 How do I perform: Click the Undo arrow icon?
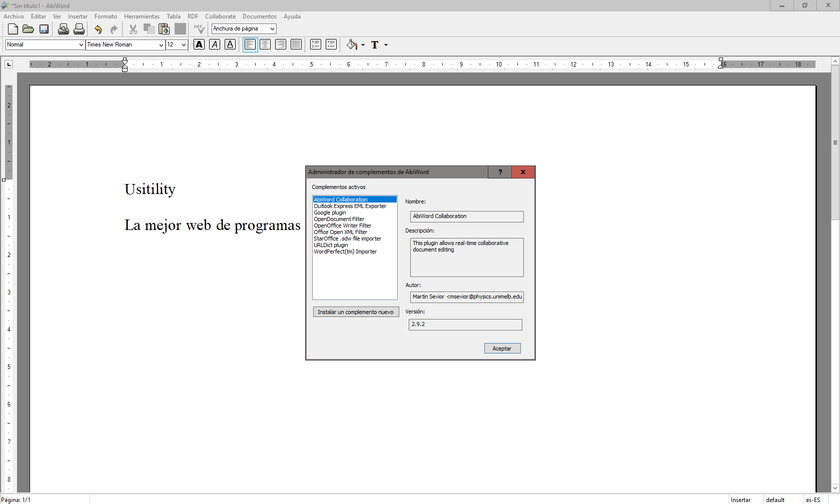point(98,29)
